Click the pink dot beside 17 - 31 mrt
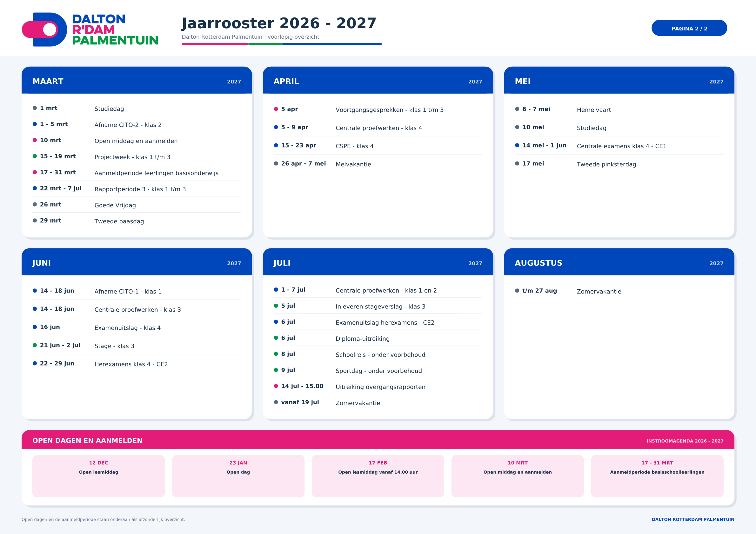Image resolution: width=756 pixels, height=534 pixels. click(35, 172)
